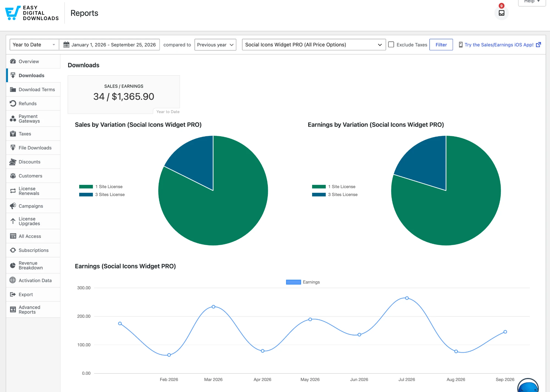Click the Jul 2026 peak data point
The width and height of the screenshot is (550, 392).
pyautogui.click(x=407, y=298)
